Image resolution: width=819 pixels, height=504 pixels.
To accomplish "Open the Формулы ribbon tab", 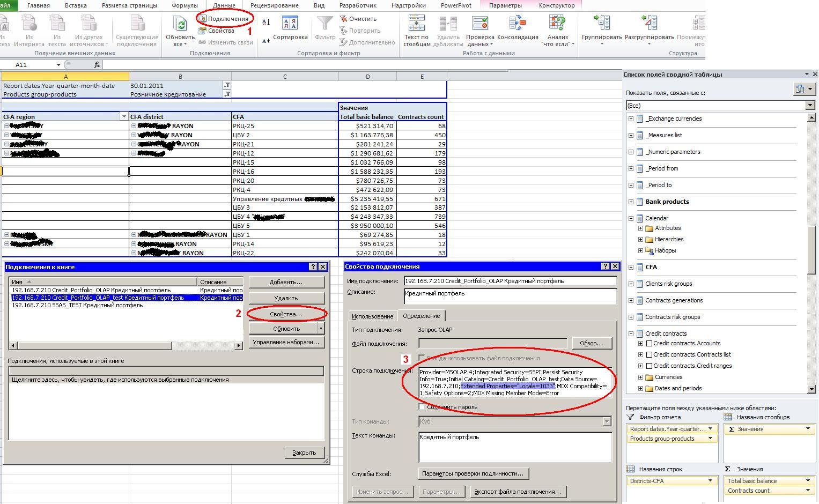I will [185, 5].
